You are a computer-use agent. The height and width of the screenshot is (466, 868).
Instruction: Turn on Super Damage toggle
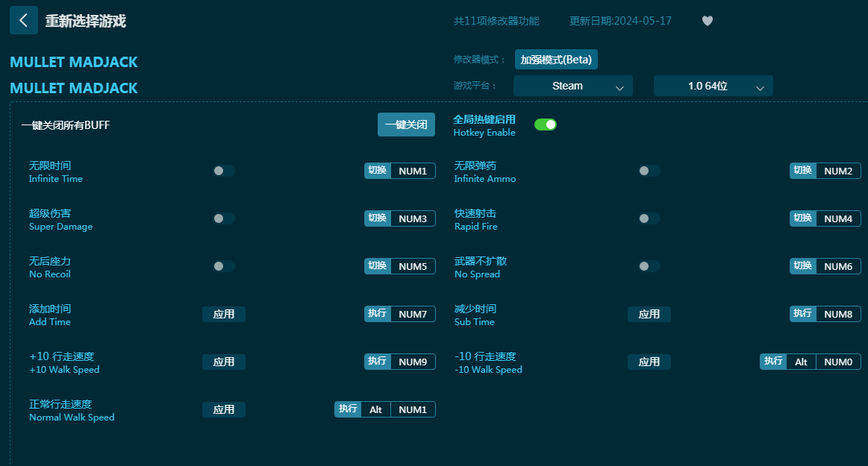(224, 218)
